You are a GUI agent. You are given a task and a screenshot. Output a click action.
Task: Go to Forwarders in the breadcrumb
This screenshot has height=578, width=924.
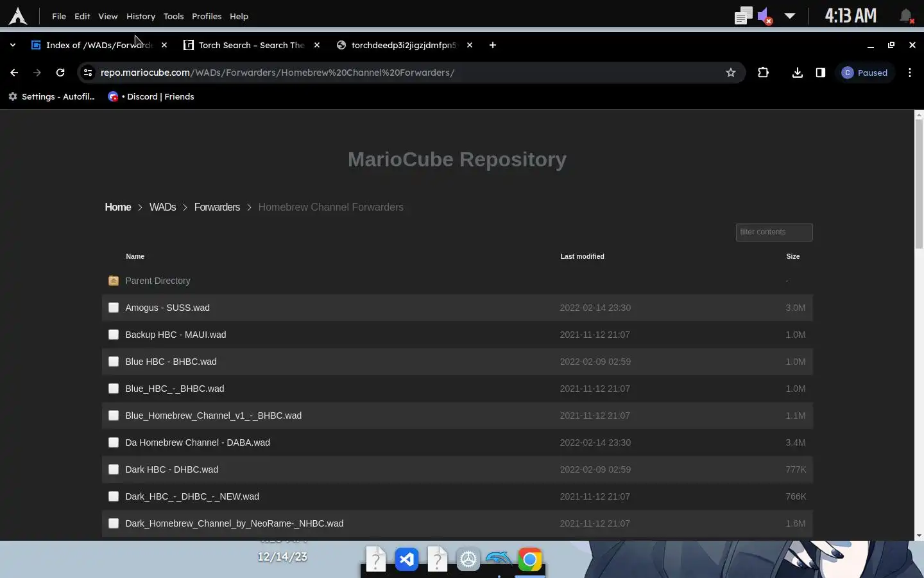pos(217,207)
